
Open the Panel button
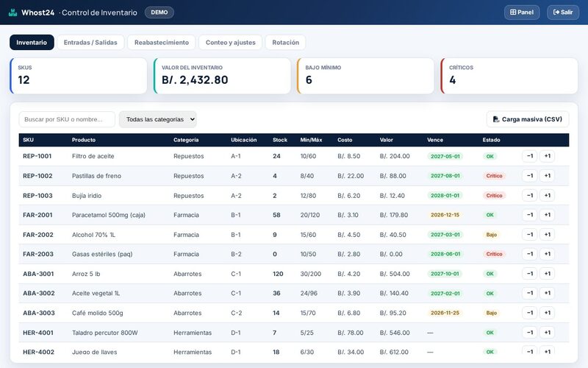coord(522,13)
